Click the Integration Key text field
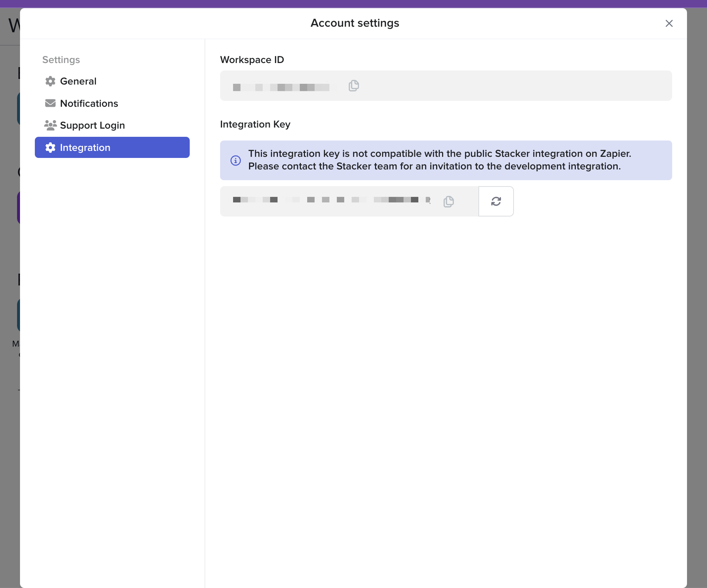Image resolution: width=707 pixels, height=588 pixels. click(333, 201)
